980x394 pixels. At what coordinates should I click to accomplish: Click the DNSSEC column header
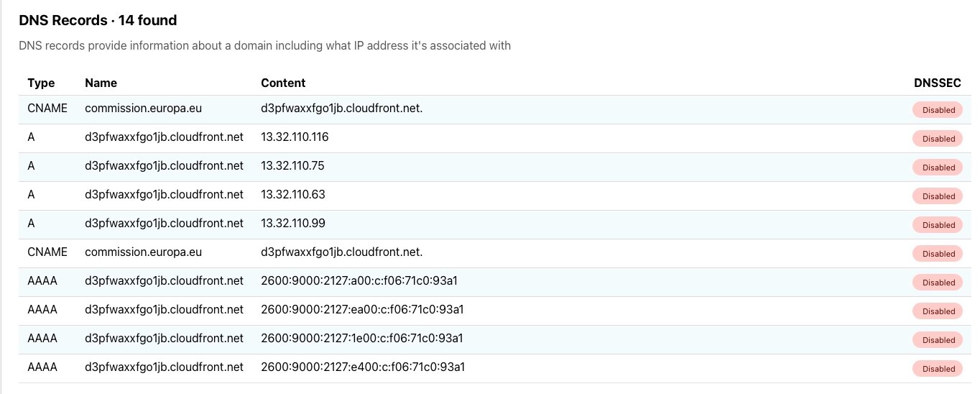pos(937,83)
